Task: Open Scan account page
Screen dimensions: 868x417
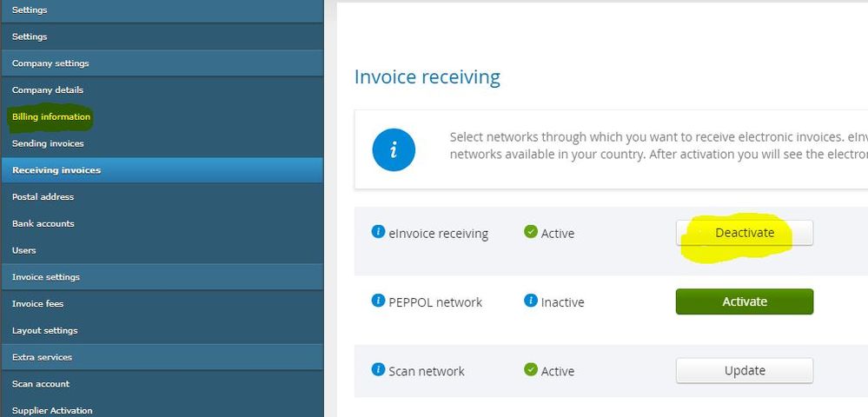Action: pyautogui.click(x=162, y=384)
